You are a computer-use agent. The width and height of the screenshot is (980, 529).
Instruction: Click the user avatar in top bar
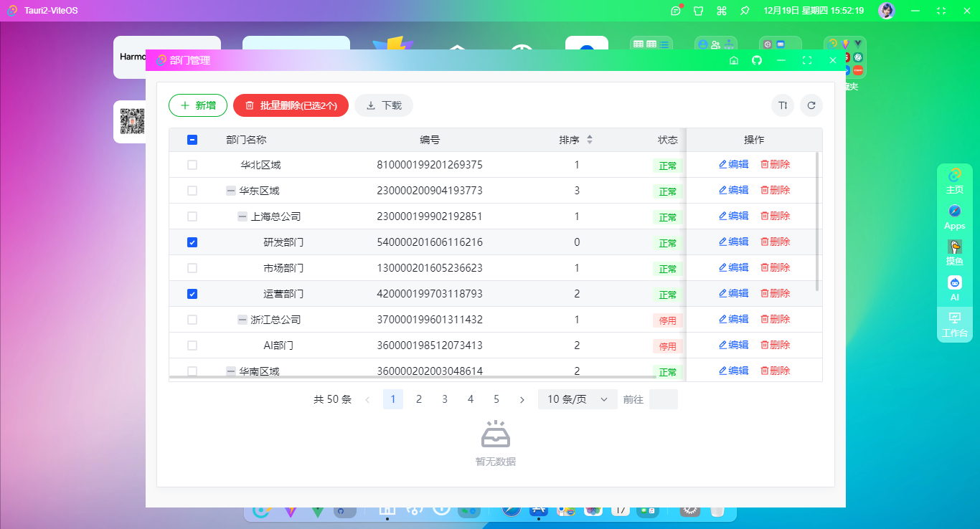pos(887,11)
